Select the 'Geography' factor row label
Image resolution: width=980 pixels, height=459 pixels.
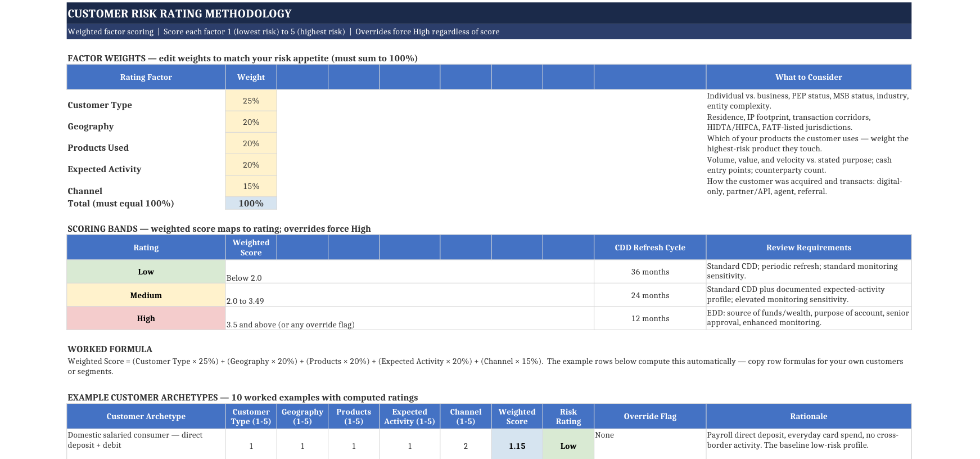tap(91, 127)
